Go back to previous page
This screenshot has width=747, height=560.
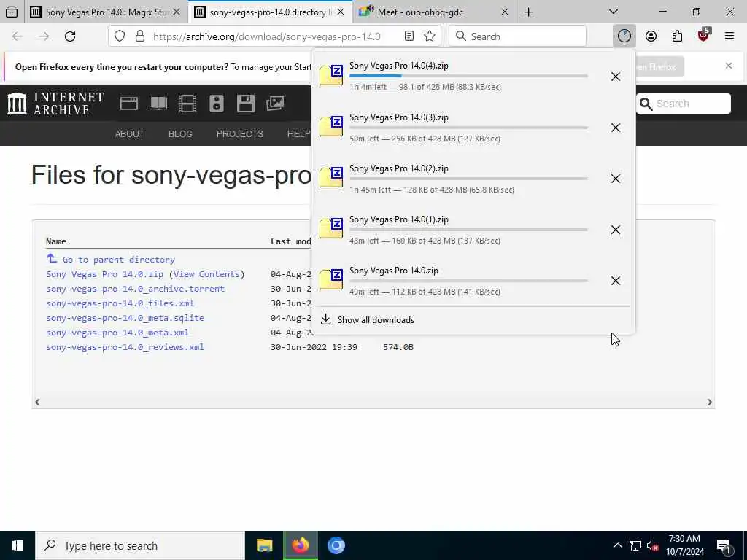point(18,36)
